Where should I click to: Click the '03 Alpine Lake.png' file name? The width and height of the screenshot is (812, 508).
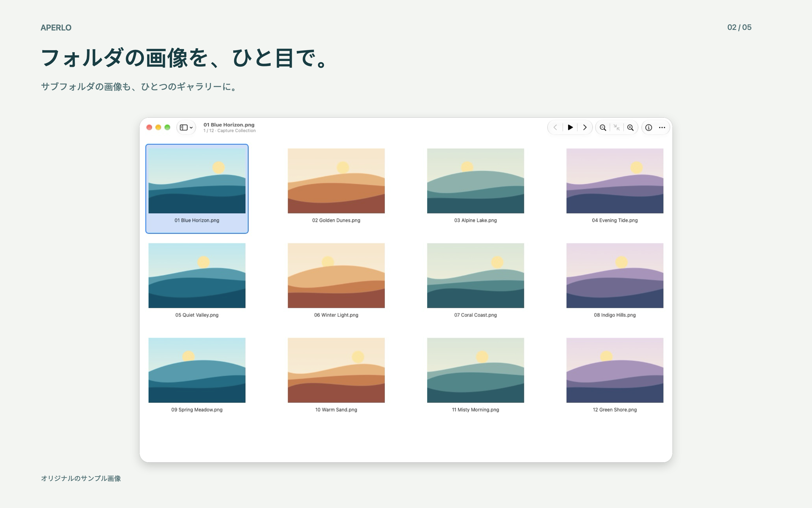[475, 220]
